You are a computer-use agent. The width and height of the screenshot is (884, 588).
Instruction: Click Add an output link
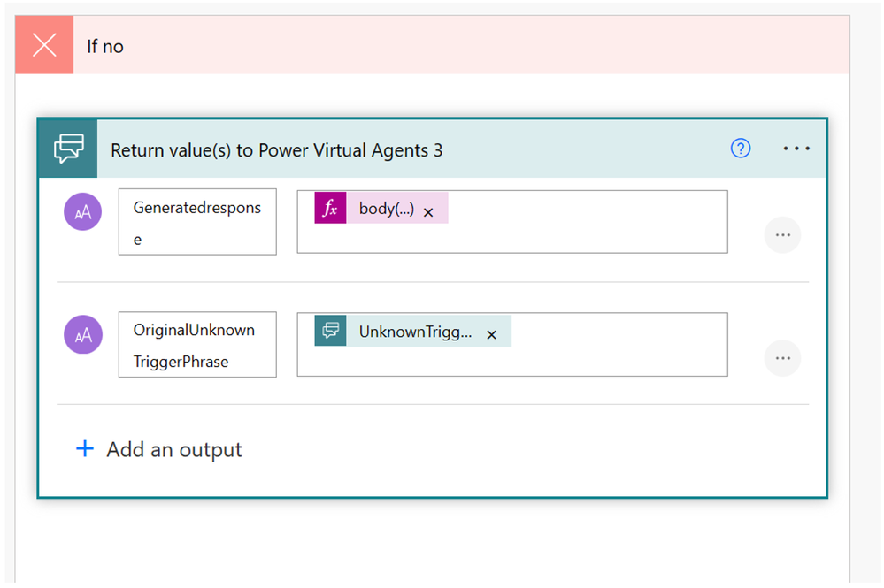(x=173, y=450)
